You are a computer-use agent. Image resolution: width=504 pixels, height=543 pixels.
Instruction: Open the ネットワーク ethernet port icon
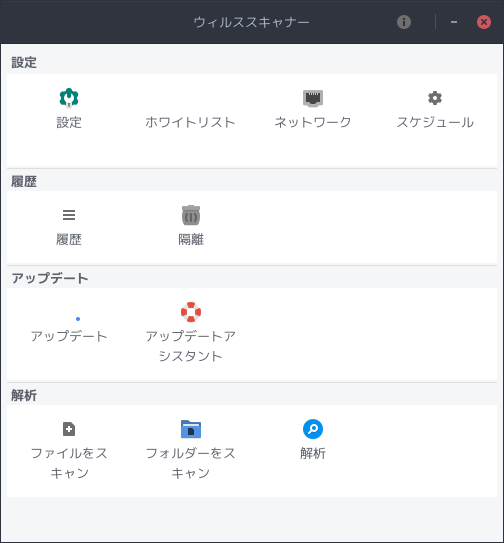(x=313, y=98)
